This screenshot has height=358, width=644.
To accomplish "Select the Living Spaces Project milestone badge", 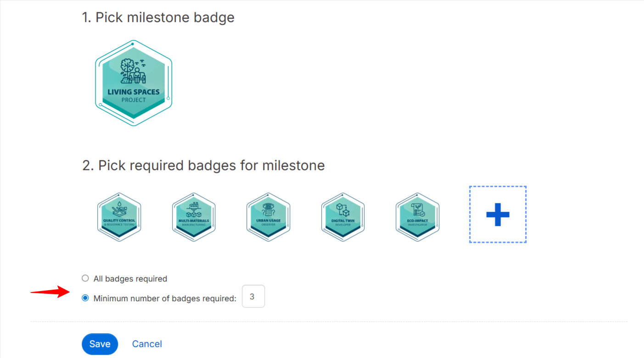I will [134, 83].
